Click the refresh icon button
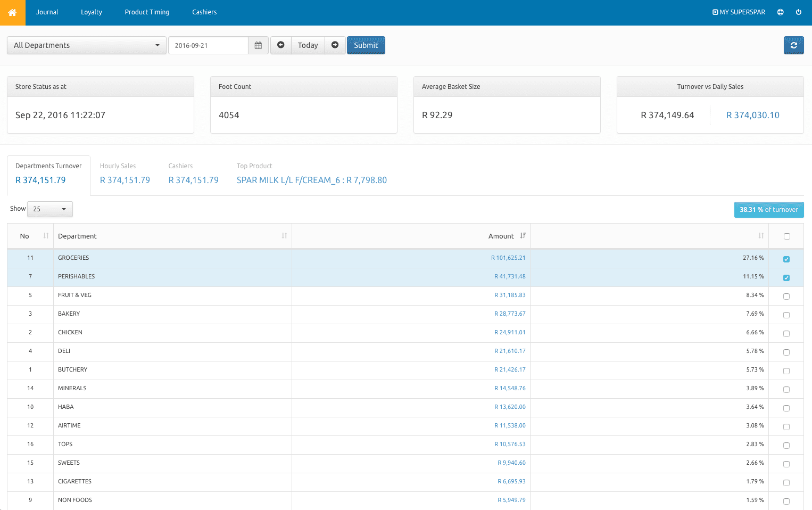Viewport: 812px width, 510px height. 793,45
